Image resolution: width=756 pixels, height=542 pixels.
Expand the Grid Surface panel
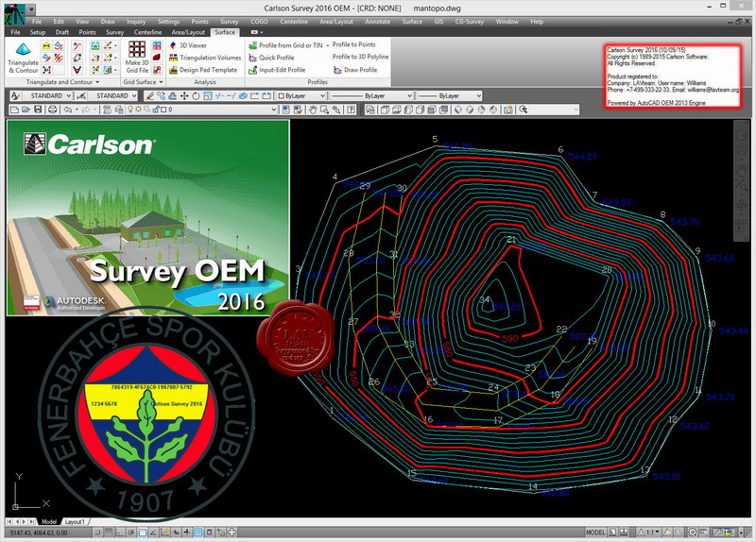pos(144,82)
